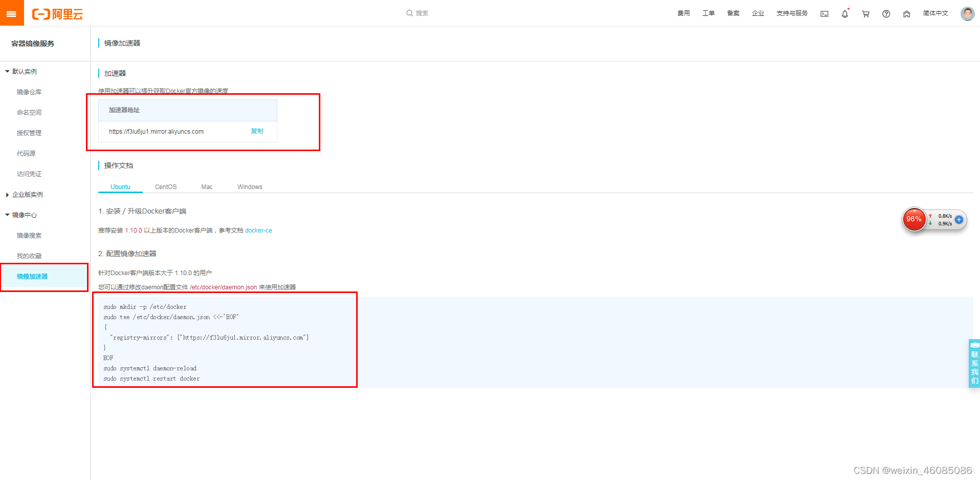Open the orange hamburger menu
This screenshot has width=980, height=480.
pos(12,13)
